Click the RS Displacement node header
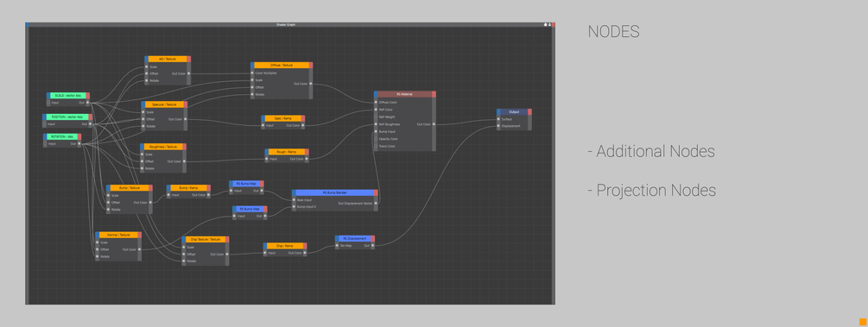Screen dimensions: 868x327 point(355,238)
